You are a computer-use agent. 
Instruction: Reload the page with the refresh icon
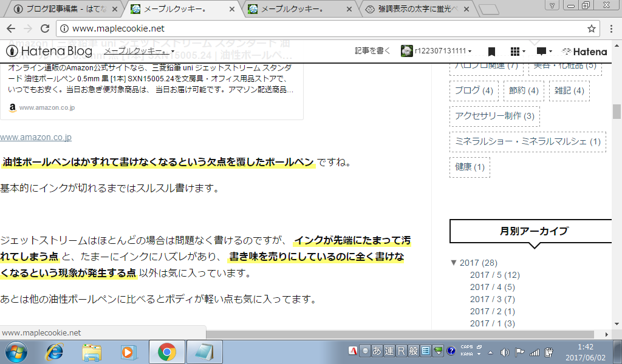click(45, 29)
